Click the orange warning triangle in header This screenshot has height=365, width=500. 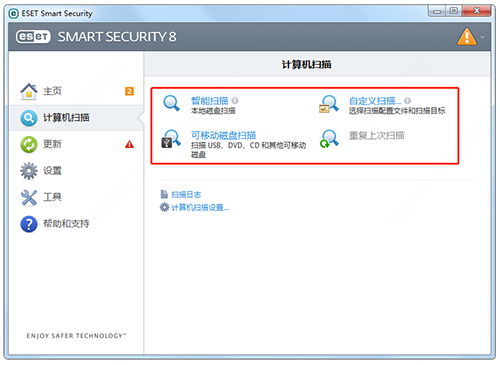[467, 36]
